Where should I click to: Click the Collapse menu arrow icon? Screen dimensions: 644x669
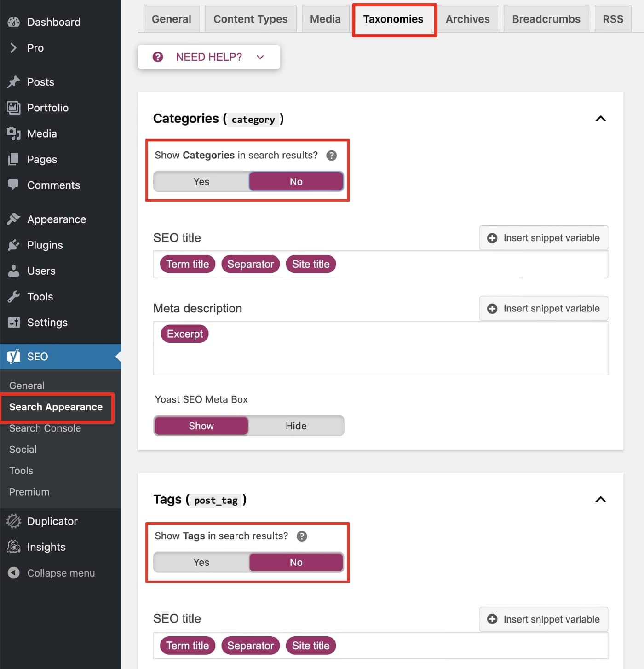pyautogui.click(x=14, y=572)
